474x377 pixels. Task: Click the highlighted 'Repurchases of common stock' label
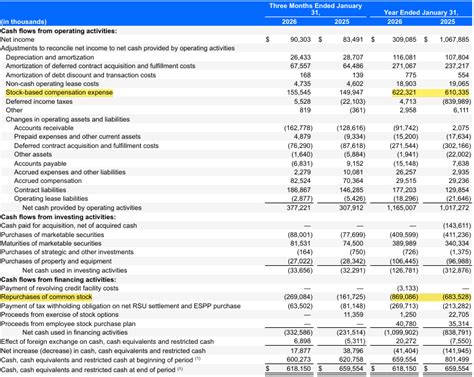tap(46, 297)
